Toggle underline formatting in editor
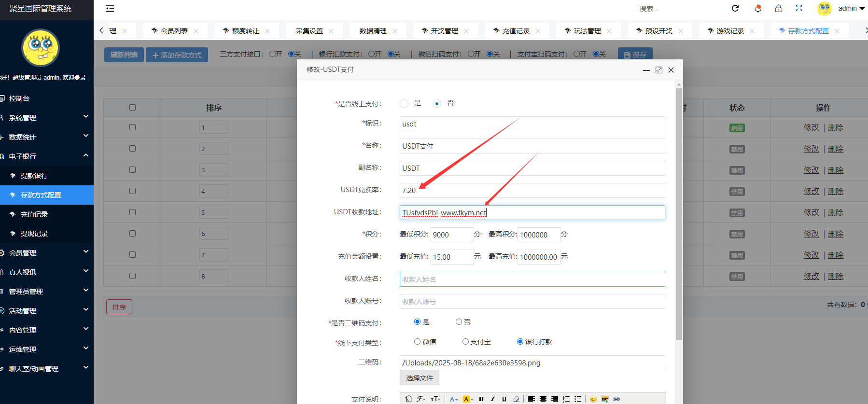 pos(504,399)
